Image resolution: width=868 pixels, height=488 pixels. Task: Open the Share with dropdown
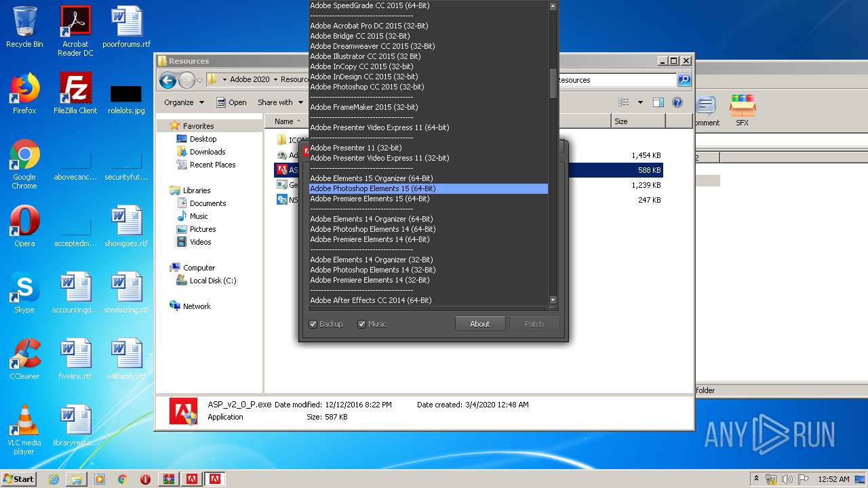(279, 102)
